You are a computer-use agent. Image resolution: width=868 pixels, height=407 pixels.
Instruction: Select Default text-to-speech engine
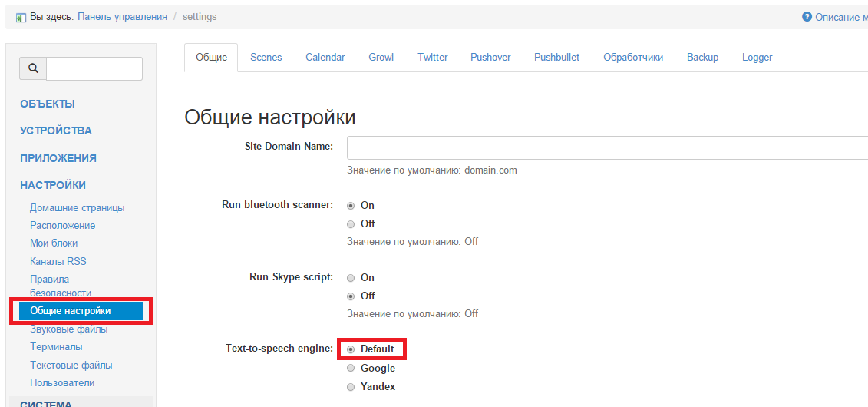[x=351, y=349]
